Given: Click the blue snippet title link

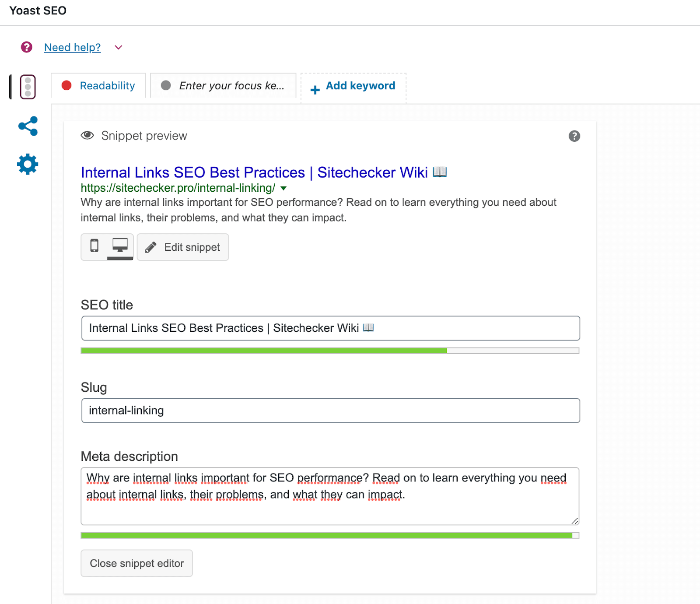Looking at the screenshot, I should 264,172.
